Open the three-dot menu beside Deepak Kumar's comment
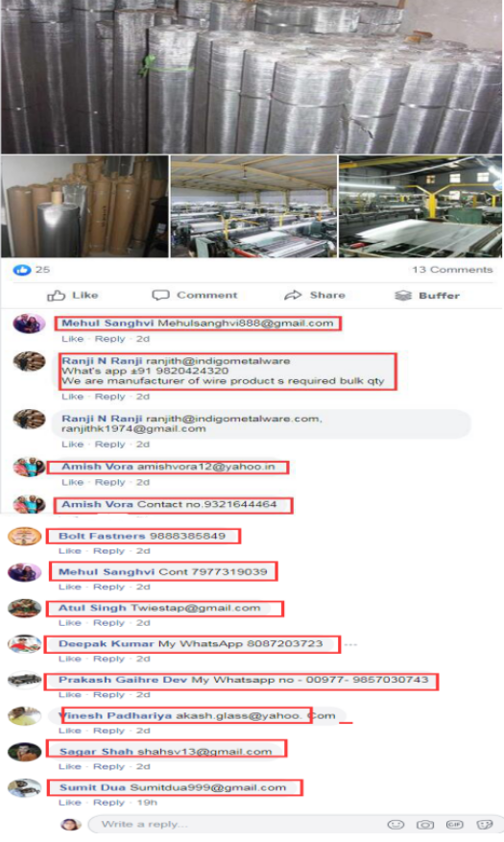 350,644
